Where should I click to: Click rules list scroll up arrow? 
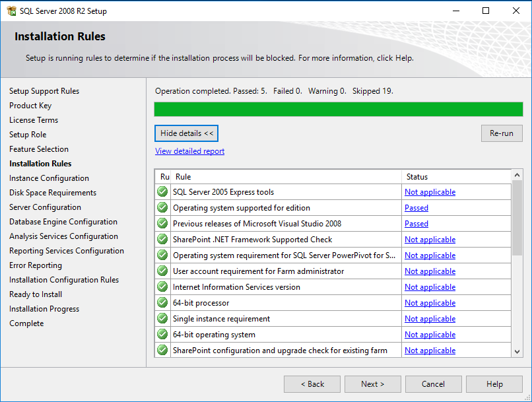(517, 175)
